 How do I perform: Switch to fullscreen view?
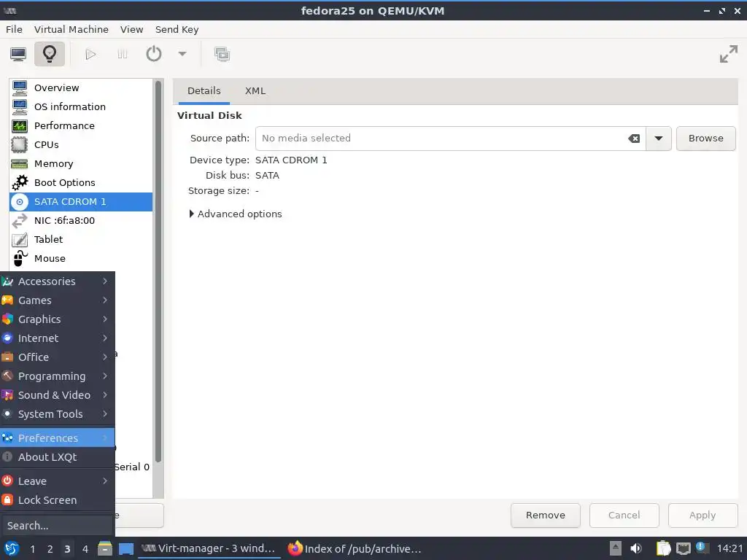coord(729,54)
